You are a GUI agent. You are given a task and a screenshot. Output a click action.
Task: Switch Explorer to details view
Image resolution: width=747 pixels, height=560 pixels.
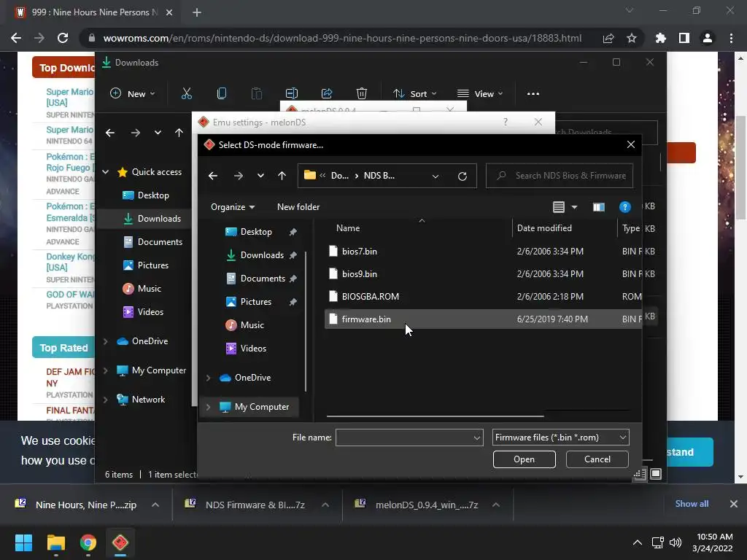click(x=640, y=474)
